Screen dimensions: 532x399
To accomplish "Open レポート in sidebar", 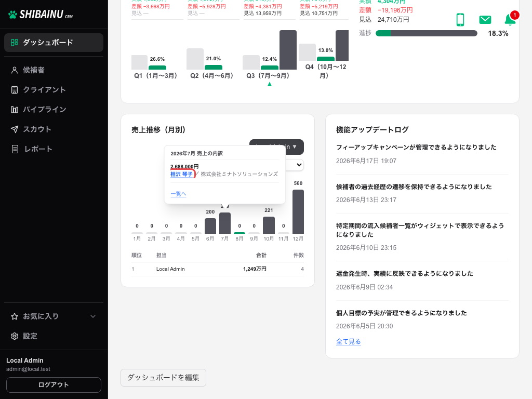I will [54, 149].
